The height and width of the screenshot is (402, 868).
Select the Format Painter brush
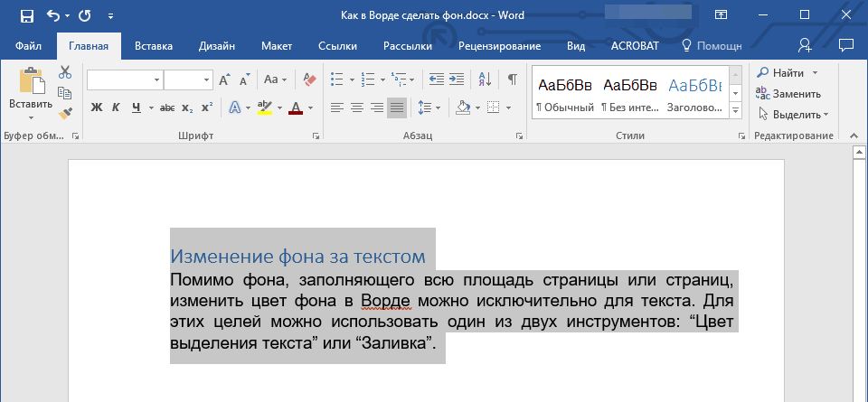coord(65,114)
